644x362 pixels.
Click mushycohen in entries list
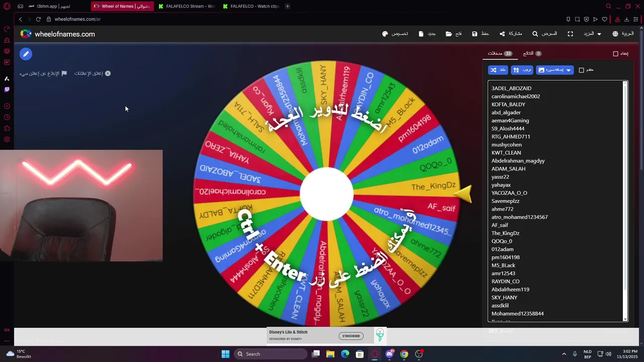(x=507, y=144)
